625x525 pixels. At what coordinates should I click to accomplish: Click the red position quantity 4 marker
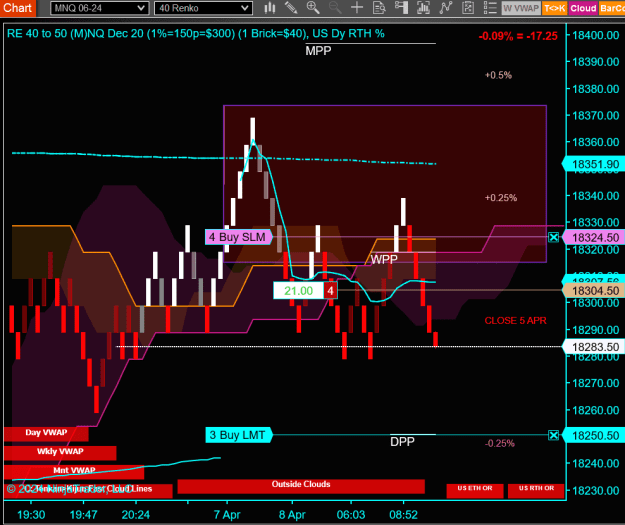click(x=330, y=291)
